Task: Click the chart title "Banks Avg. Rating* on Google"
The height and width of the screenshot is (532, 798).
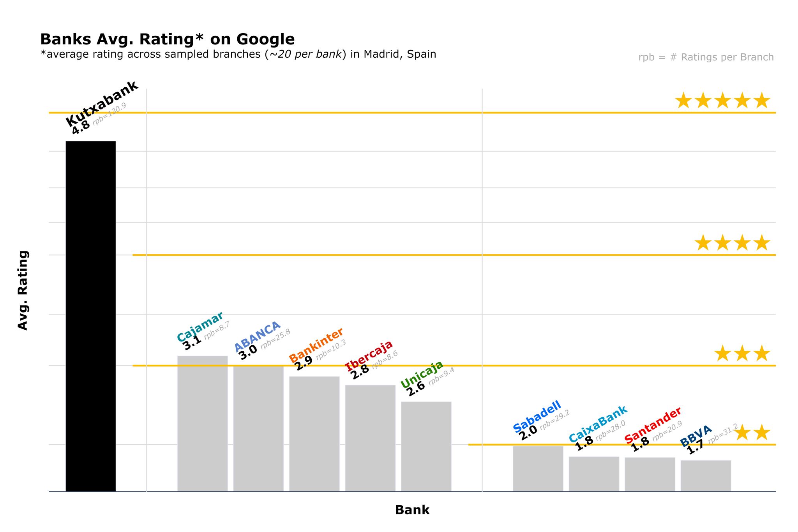Action: (168, 39)
